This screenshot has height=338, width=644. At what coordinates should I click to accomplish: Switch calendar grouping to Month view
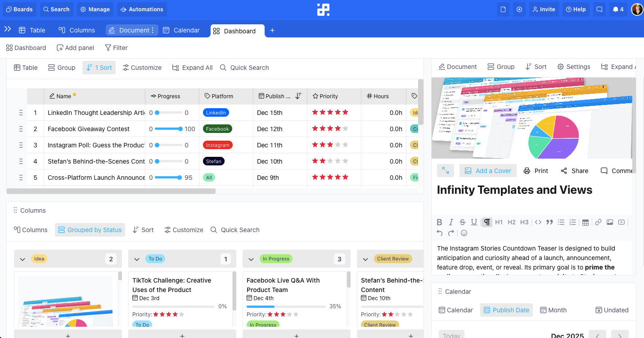click(x=553, y=310)
